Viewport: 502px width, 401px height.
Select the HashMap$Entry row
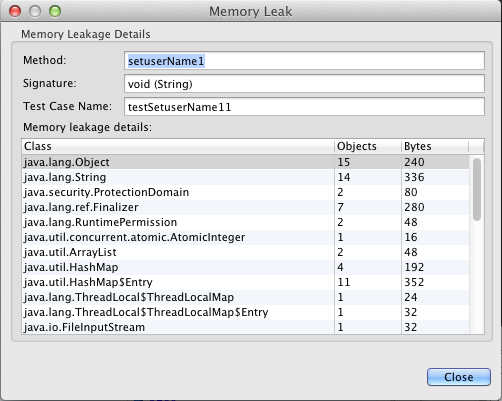click(x=245, y=282)
